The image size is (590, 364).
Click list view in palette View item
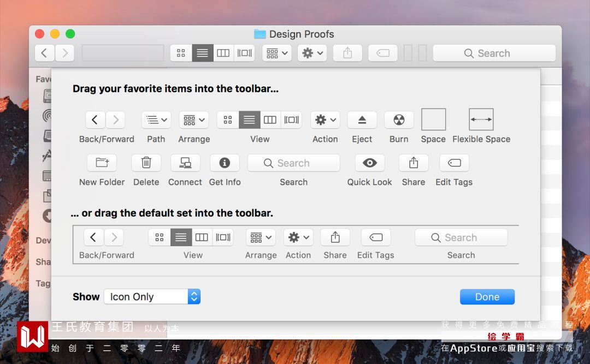(250, 120)
